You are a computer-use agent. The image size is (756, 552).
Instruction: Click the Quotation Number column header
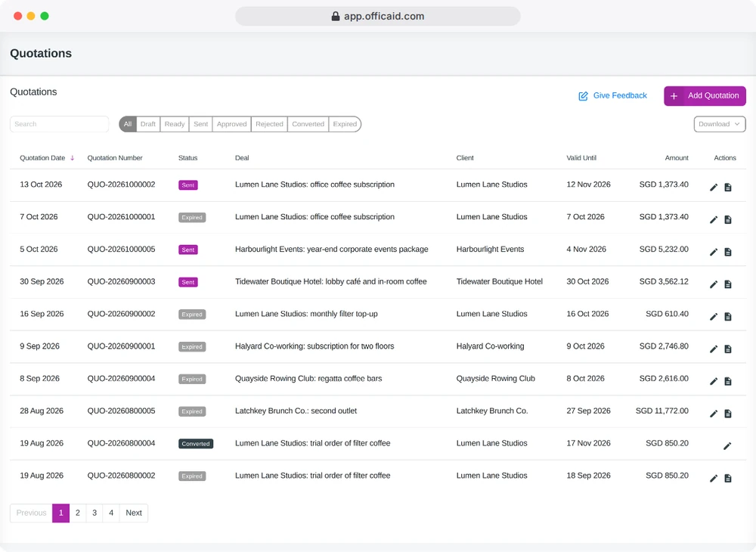[x=115, y=157]
